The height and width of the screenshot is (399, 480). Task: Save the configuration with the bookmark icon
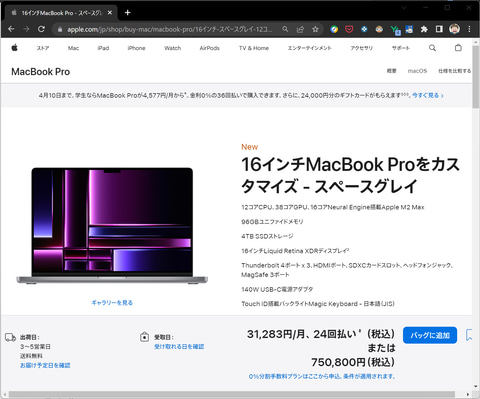[469, 335]
